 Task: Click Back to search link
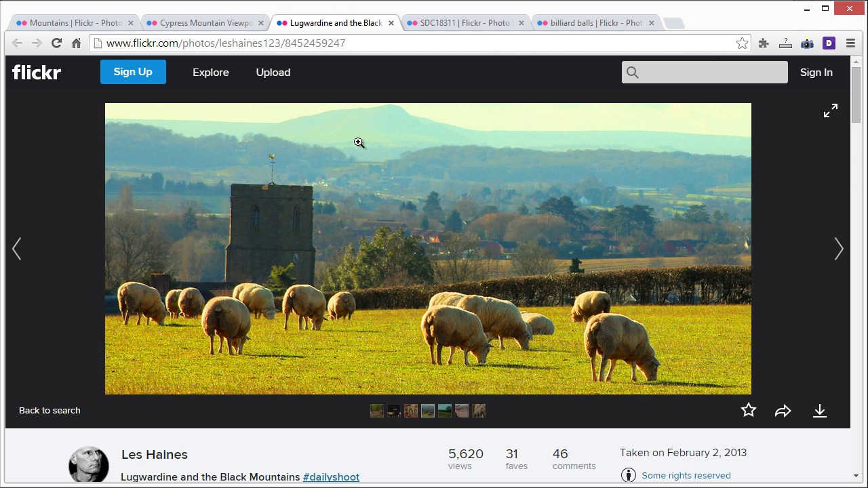(x=50, y=410)
